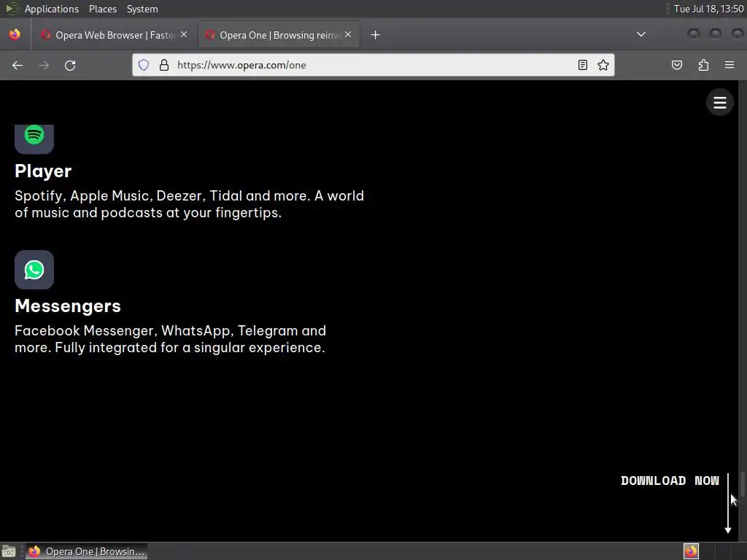Open Firefox View pinned icon
This screenshot has height=560, width=747.
[x=15, y=35]
